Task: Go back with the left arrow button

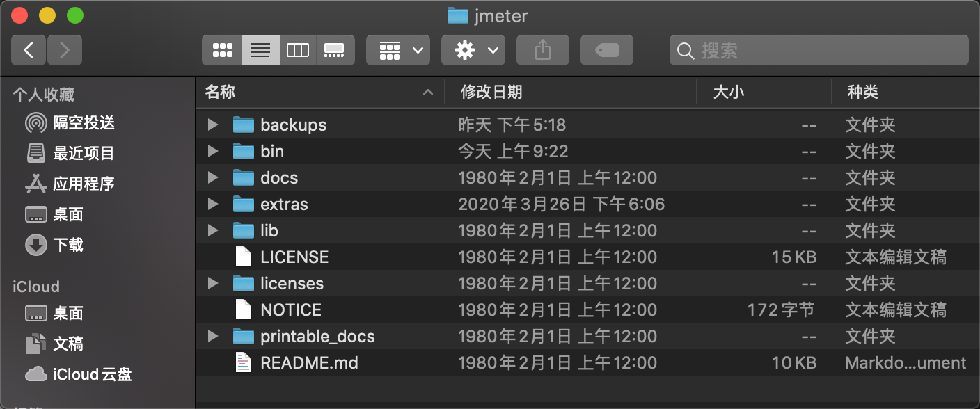Action: point(29,50)
